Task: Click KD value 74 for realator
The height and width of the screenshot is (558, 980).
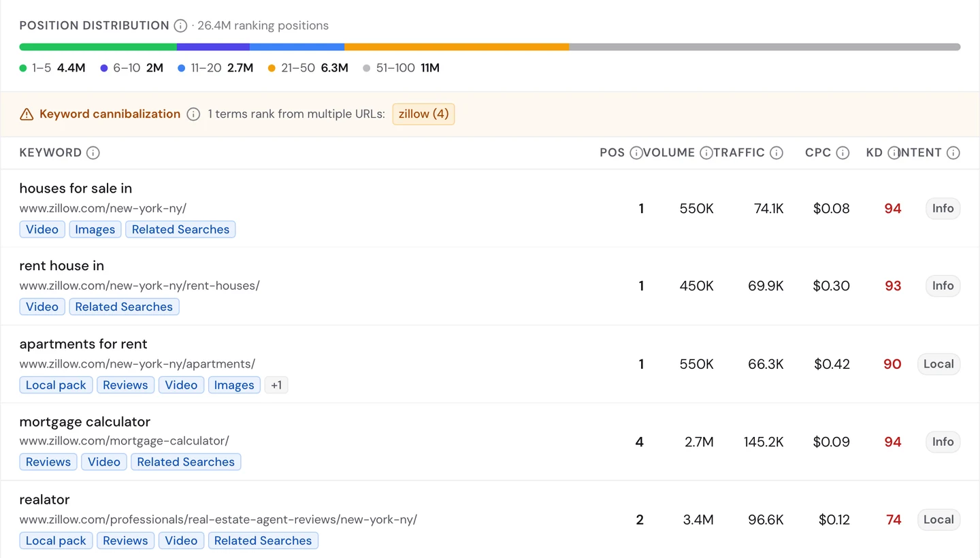Action: click(x=894, y=520)
